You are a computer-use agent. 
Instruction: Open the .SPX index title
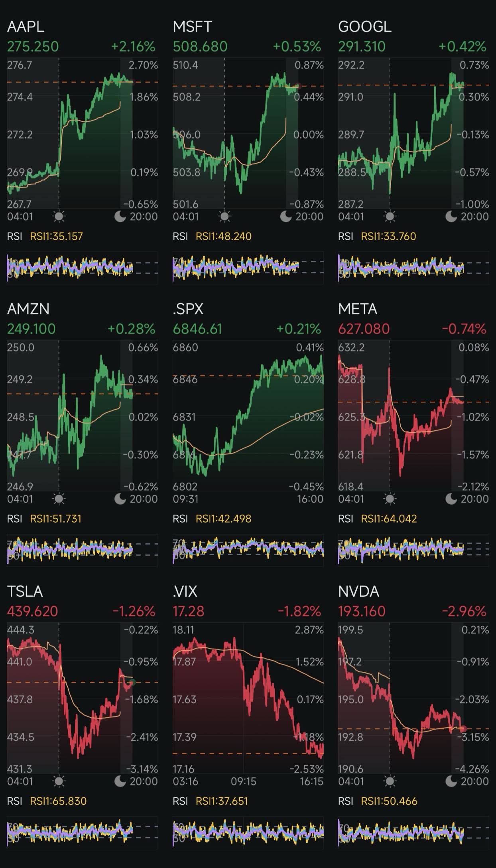pos(188,309)
